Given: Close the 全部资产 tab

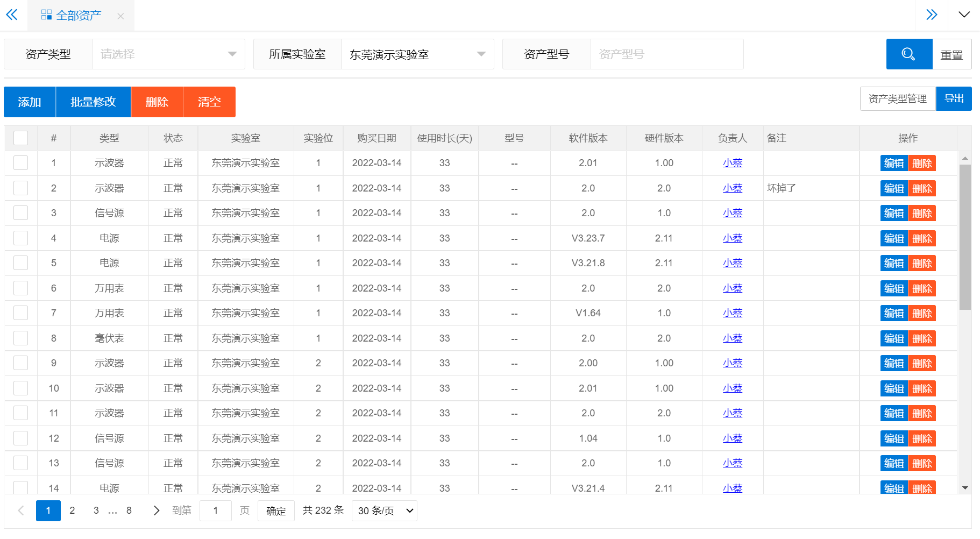Looking at the screenshot, I should (120, 16).
